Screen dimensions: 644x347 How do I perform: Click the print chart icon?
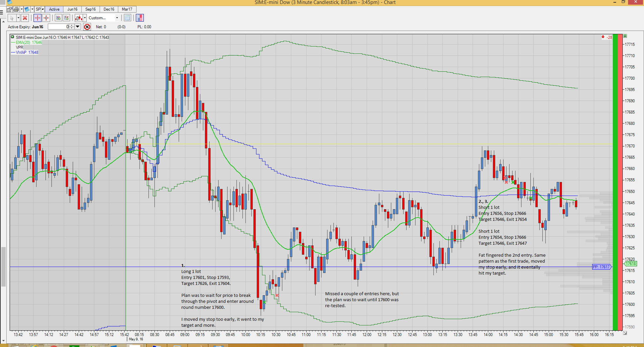[x=16, y=9]
